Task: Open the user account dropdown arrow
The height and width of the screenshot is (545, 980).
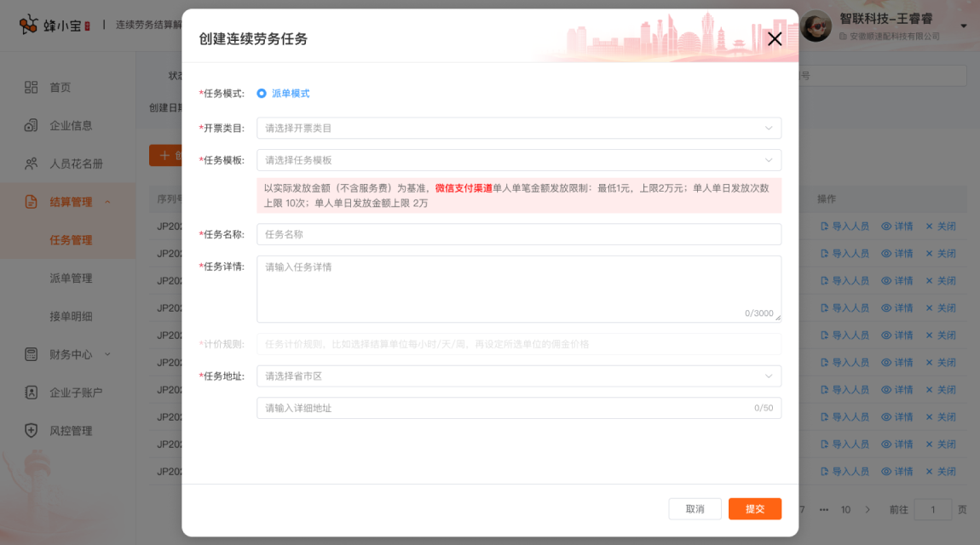Action: click(x=964, y=26)
